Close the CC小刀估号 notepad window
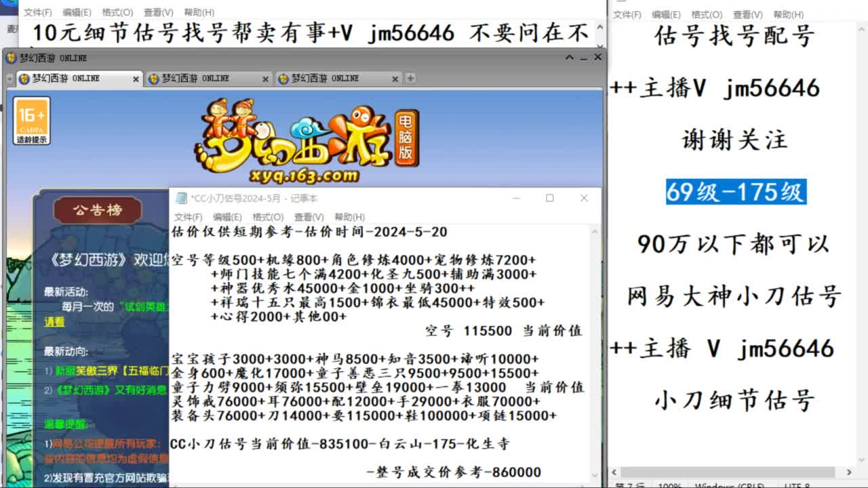 tap(584, 198)
